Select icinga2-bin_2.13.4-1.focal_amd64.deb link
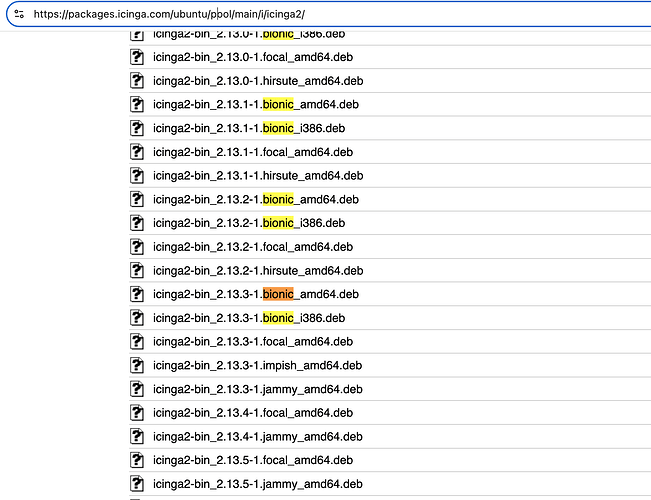This screenshot has height=500, width=651. tap(252, 413)
